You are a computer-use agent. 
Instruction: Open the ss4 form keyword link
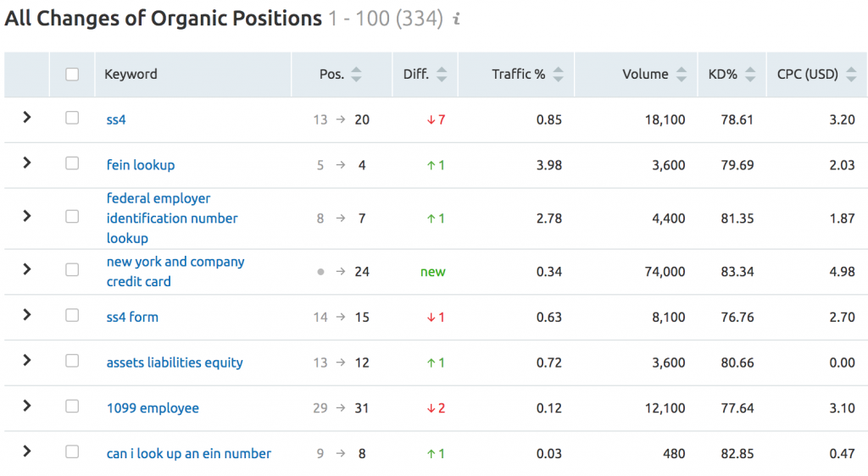132,318
